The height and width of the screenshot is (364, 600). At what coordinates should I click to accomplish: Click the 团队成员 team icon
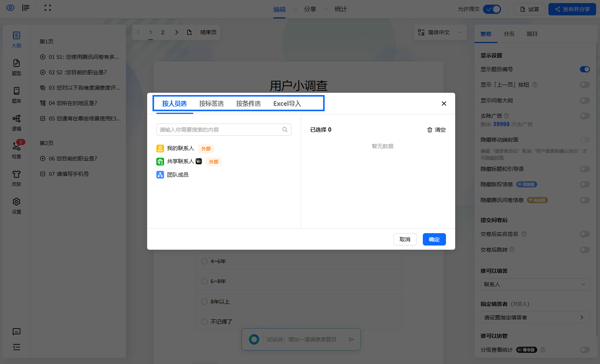point(160,175)
